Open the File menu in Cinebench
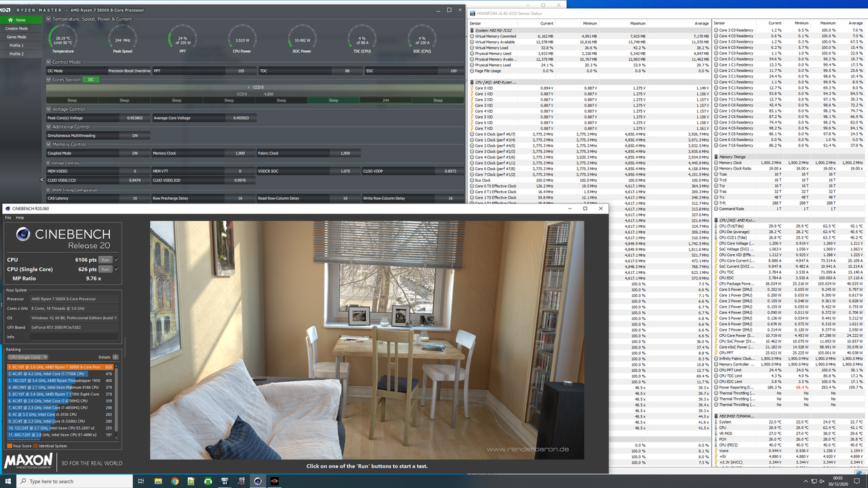The width and height of the screenshot is (868, 488). click(x=8, y=218)
